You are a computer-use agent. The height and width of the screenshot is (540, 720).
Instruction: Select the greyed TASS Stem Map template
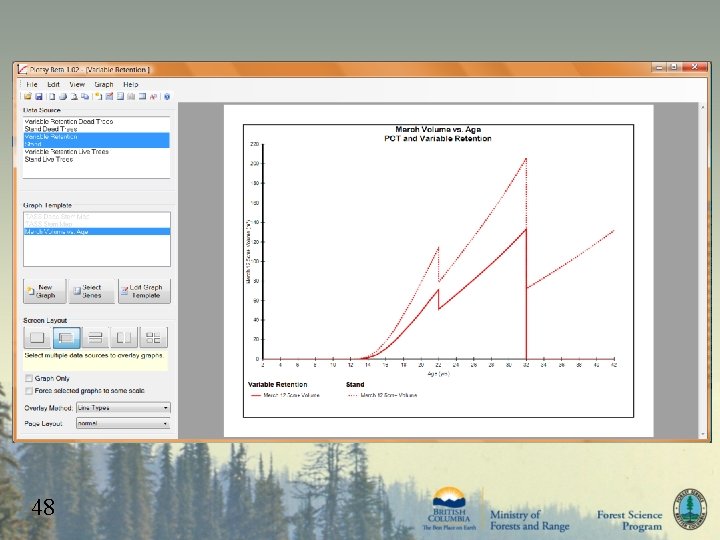[x=97, y=224]
